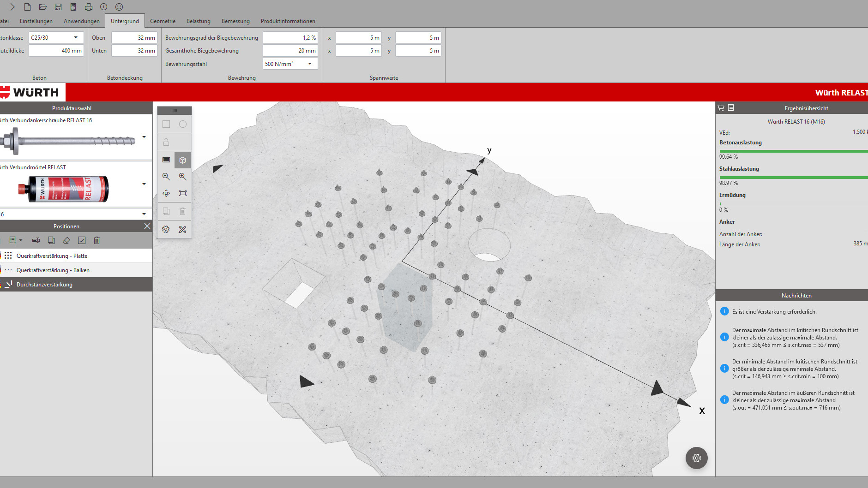
Task: Edit the Bewehrungsgrad 1,2 % field
Action: [x=290, y=38]
